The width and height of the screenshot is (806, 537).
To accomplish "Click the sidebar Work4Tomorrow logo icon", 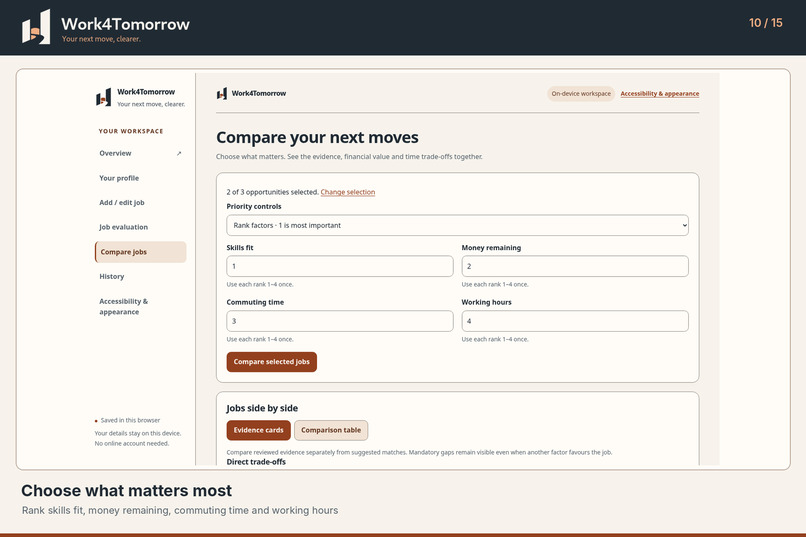I will click(103, 97).
